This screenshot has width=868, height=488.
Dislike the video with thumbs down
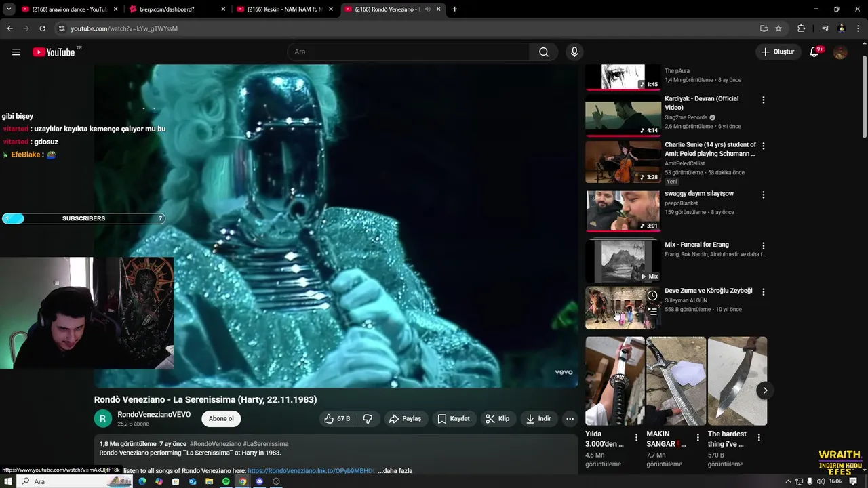pyautogui.click(x=368, y=419)
